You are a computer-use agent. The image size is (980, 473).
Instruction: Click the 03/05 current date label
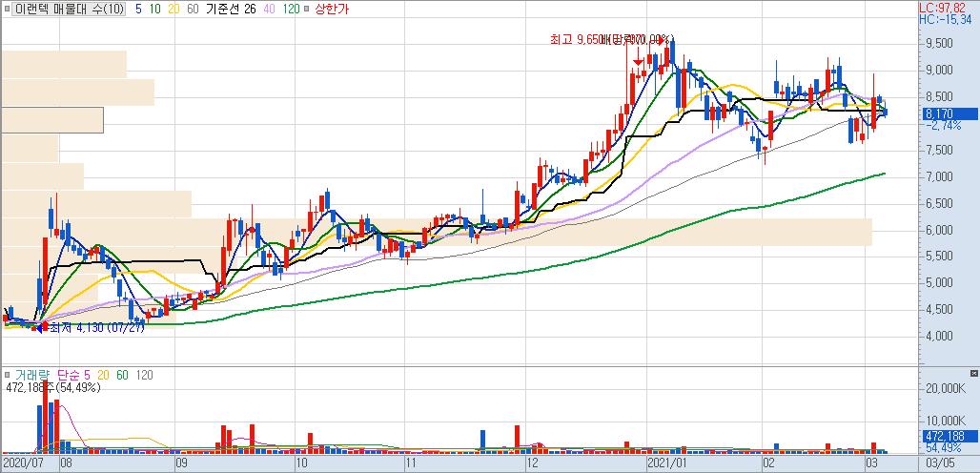tap(940, 464)
